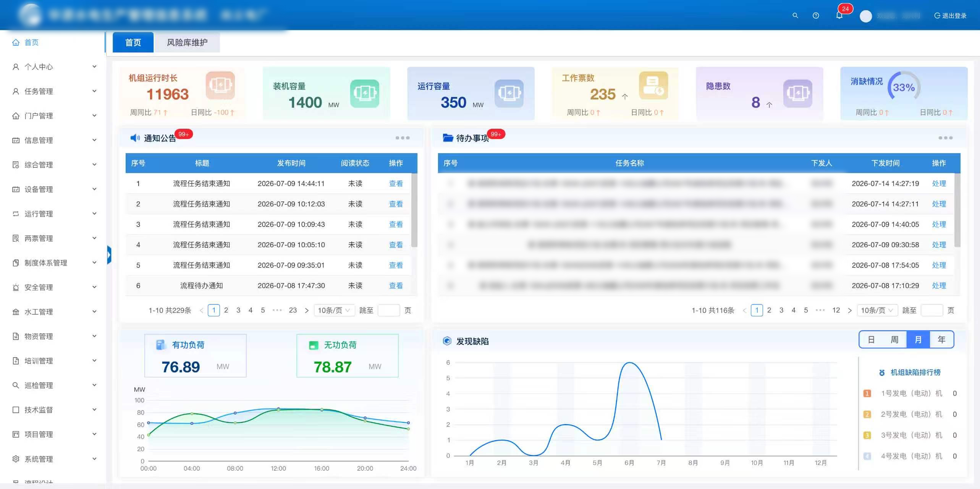Click 处理 for the 2026-07-14 14:27:19 task
Screen dimensions: 980x489
(x=939, y=184)
